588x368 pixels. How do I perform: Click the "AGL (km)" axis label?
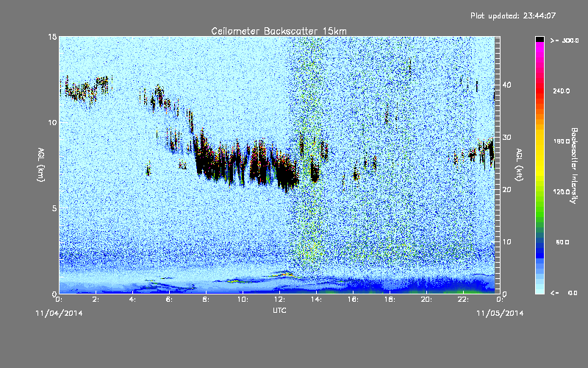pyautogui.click(x=41, y=164)
